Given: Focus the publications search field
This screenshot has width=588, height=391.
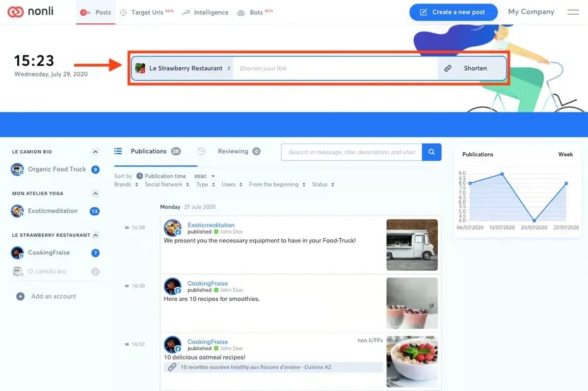Looking at the screenshot, I should [352, 152].
